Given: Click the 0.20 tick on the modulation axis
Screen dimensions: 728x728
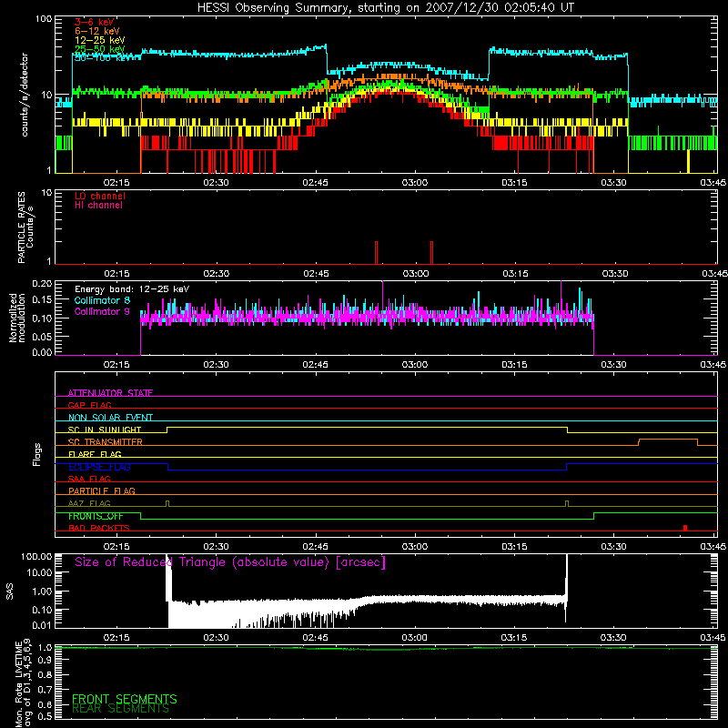Looking at the screenshot, I should [x=42, y=283].
